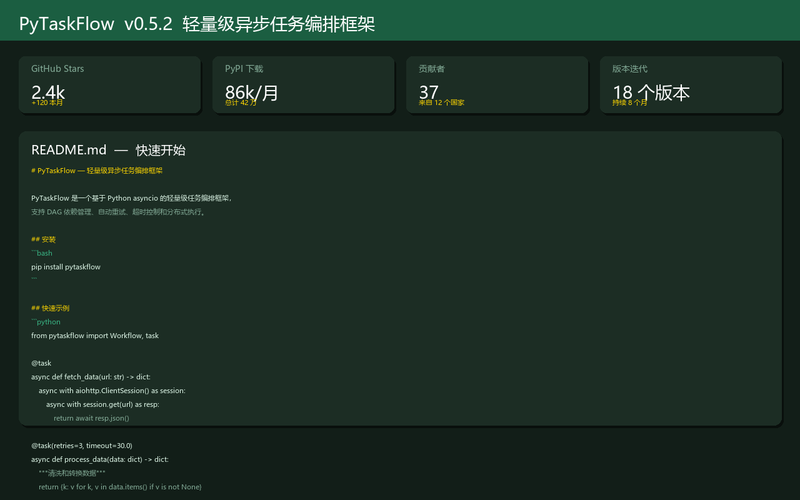
Task: Click the "## 快速示例" heading
Action: point(50,308)
